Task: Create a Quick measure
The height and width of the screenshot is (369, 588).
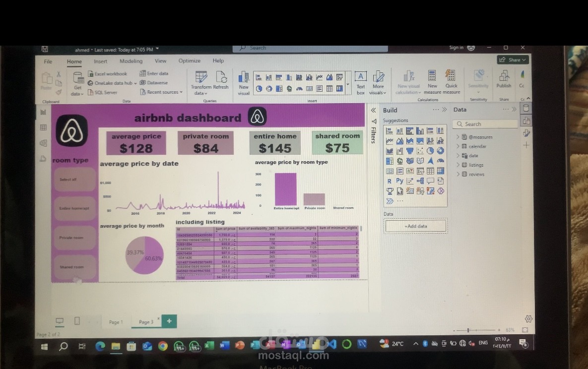Action: coord(451,82)
